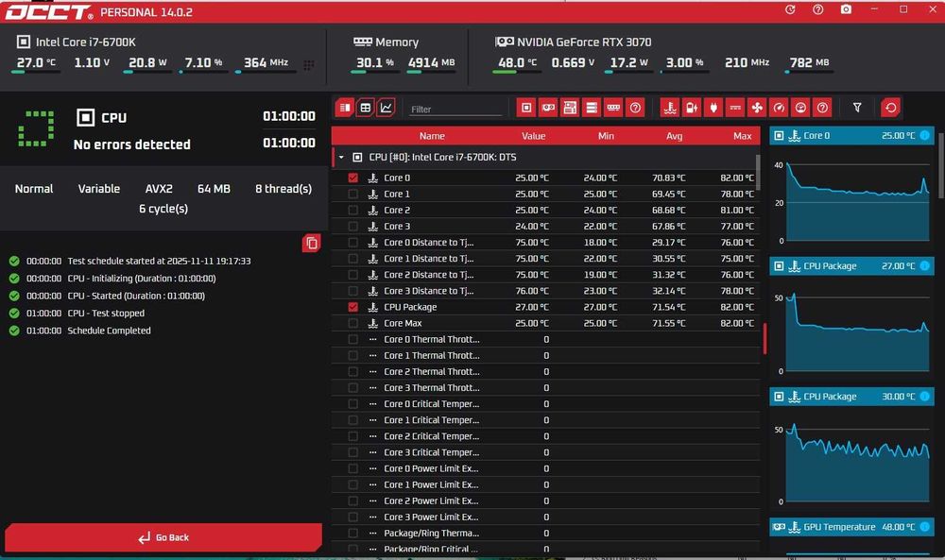Filter sensors by fan type
This screenshot has height=560, width=945.
pyautogui.click(x=756, y=108)
